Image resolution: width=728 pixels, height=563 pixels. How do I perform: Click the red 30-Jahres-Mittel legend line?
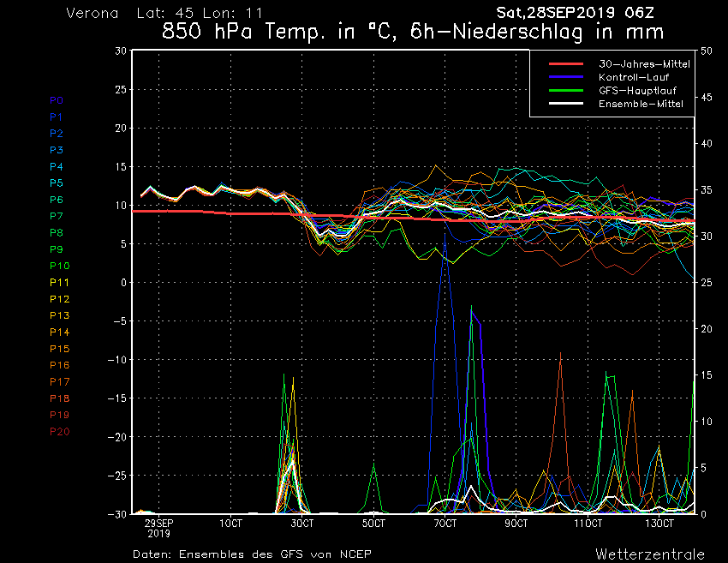click(565, 63)
